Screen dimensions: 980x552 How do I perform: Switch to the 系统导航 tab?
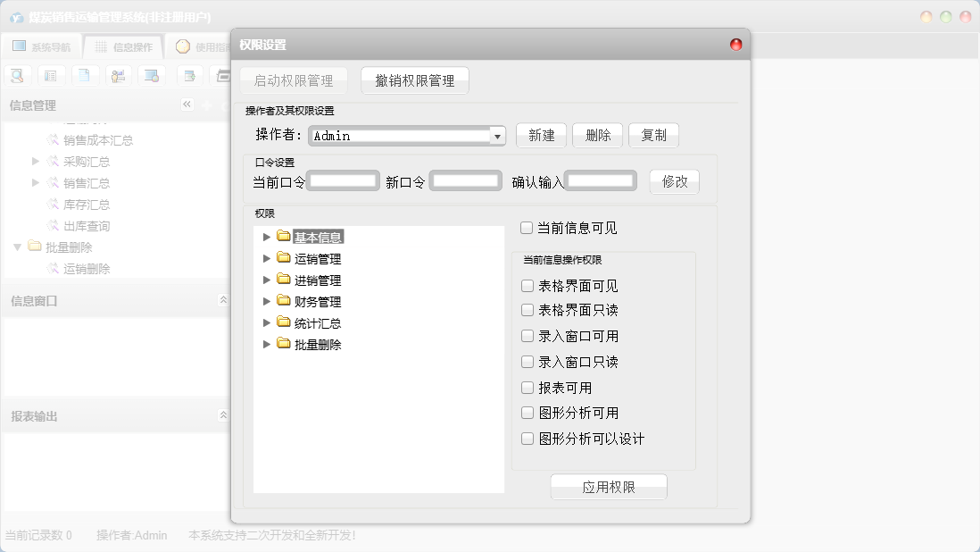pyautogui.click(x=41, y=47)
